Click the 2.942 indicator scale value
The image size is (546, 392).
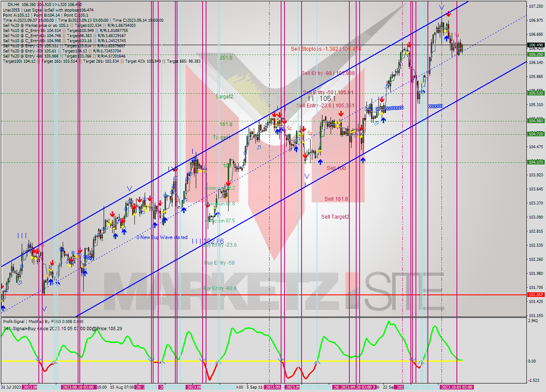tap(533, 320)
